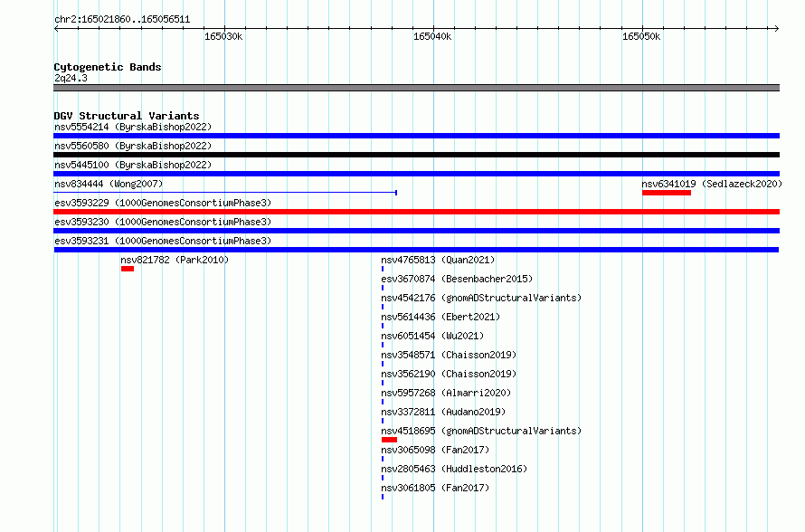Click the right arrow of the ruler
805x532 pixels.
[x=777, y=28]
